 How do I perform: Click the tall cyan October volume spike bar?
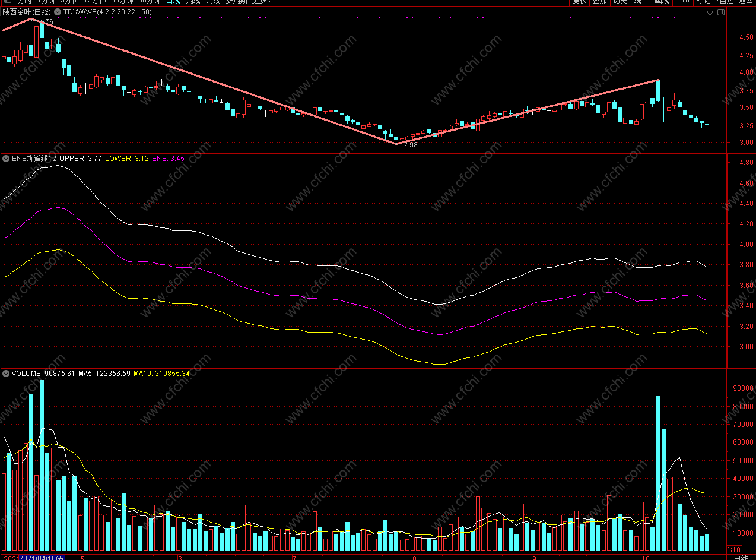click(658, 474)
